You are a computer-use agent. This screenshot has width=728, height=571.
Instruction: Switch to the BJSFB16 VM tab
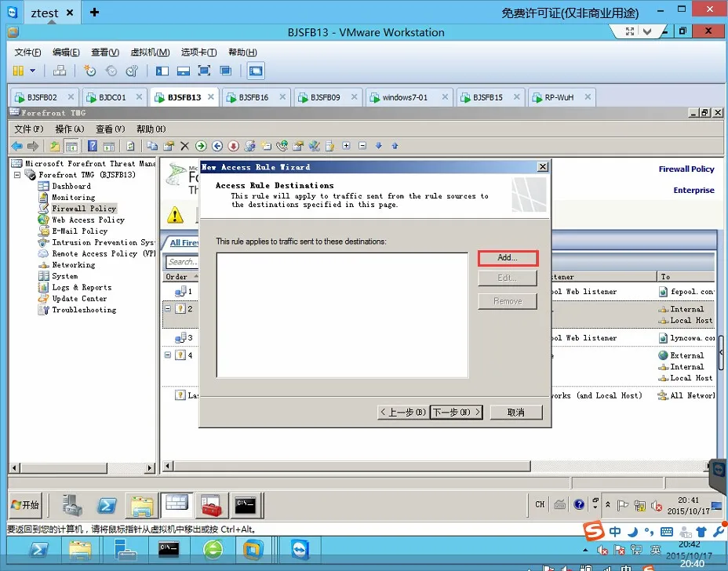coord(254,97)
